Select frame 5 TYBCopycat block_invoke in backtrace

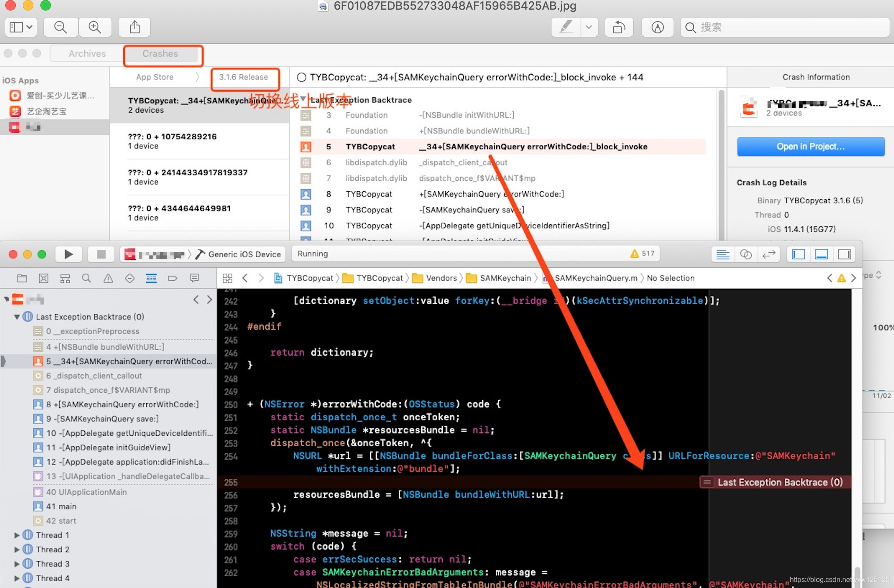coord(502,147)
